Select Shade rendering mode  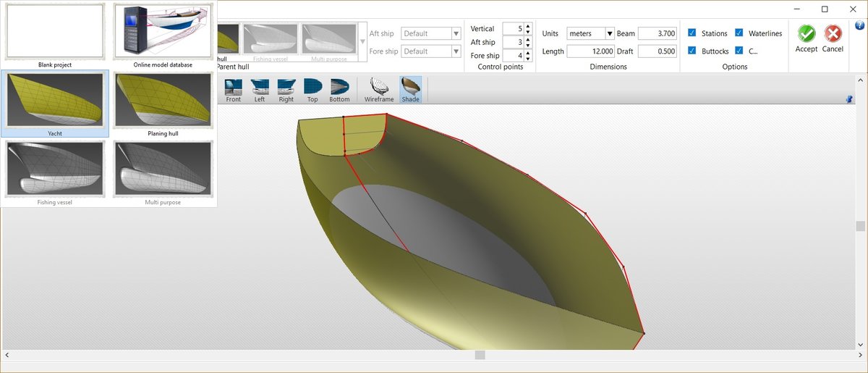410,90
